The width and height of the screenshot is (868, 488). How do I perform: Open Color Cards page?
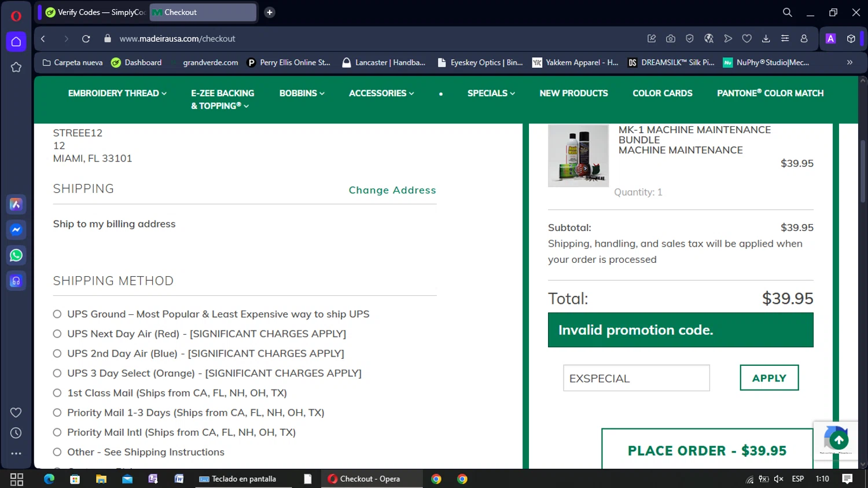coord(663,93)
